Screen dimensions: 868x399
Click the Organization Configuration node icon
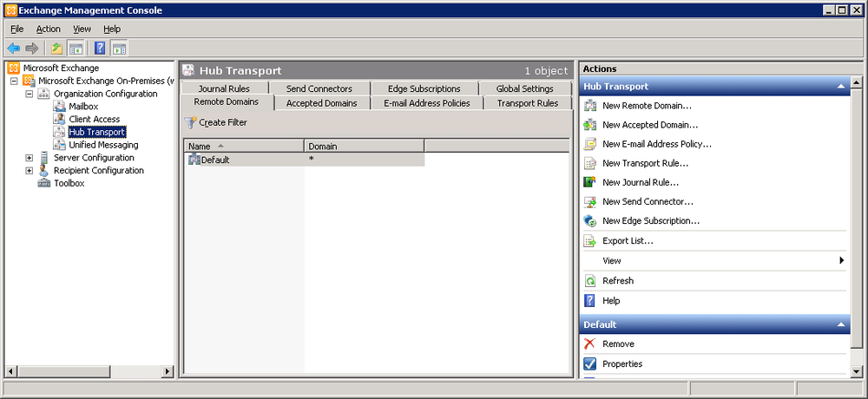(x=43, y=94)
